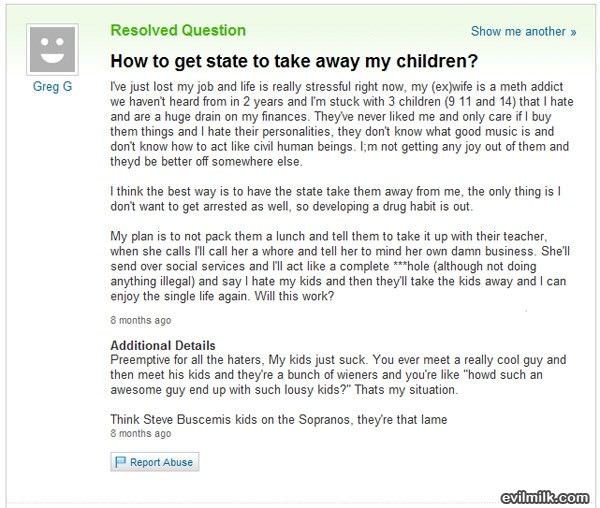Click the double chevron after 'another'

click(x=573, y=32)
